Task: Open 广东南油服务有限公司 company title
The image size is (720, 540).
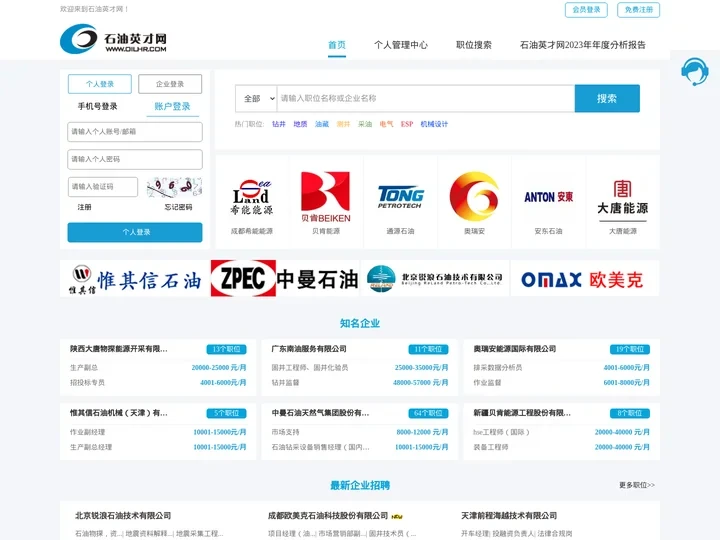Action: pos(309,349)
